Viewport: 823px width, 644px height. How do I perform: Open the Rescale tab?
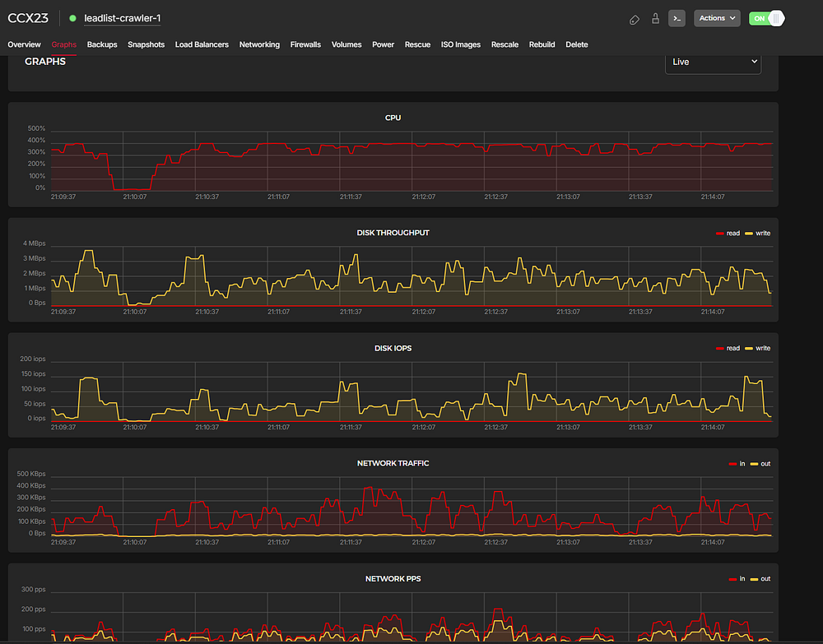[504, 44]
